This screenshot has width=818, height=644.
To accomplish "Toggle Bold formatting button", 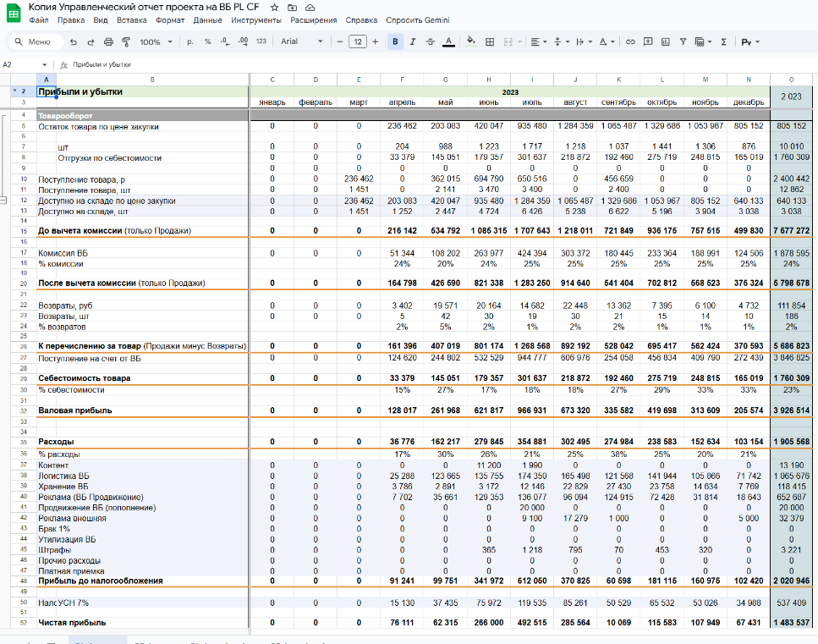I will pyautogui.click(x=396, y=41).
